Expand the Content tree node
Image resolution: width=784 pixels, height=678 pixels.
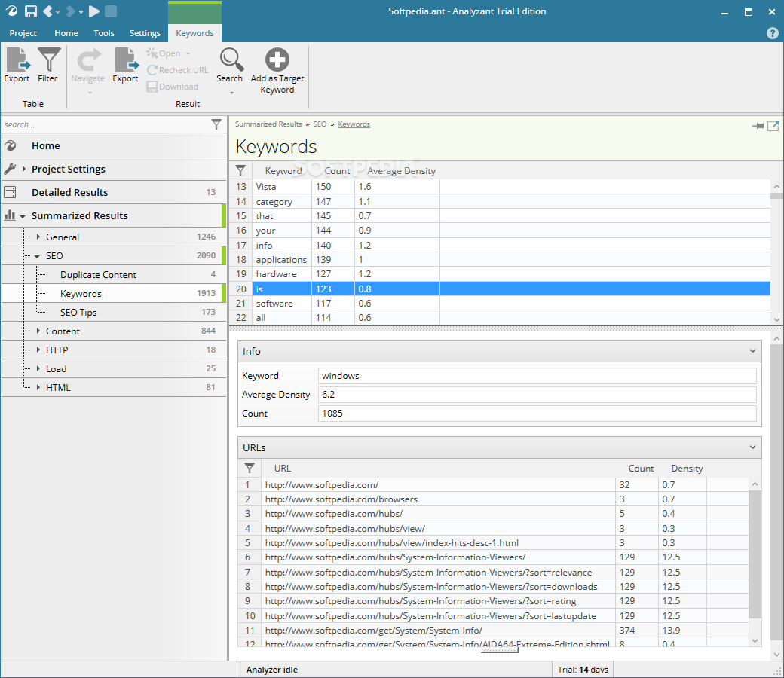click(x=38, y=331)
